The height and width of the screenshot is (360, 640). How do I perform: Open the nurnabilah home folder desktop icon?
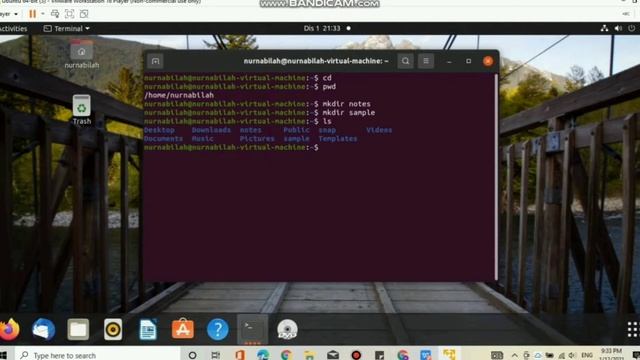tap(82, 54)
